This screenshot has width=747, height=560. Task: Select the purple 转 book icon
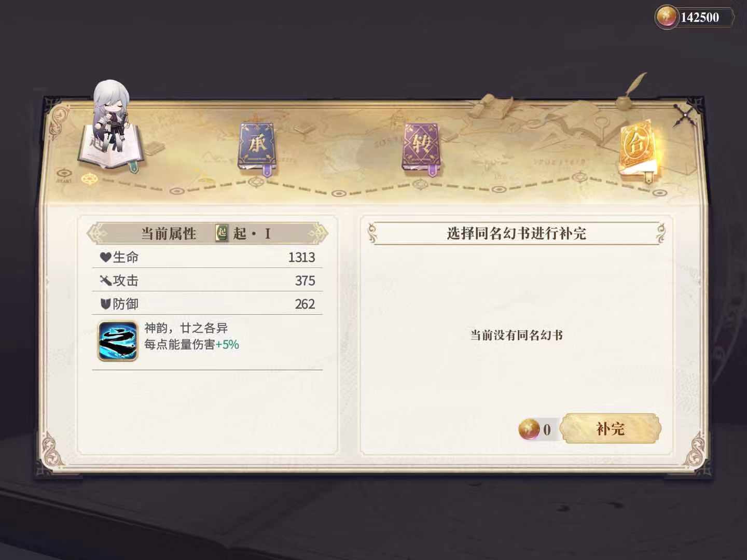pos(422,148)
